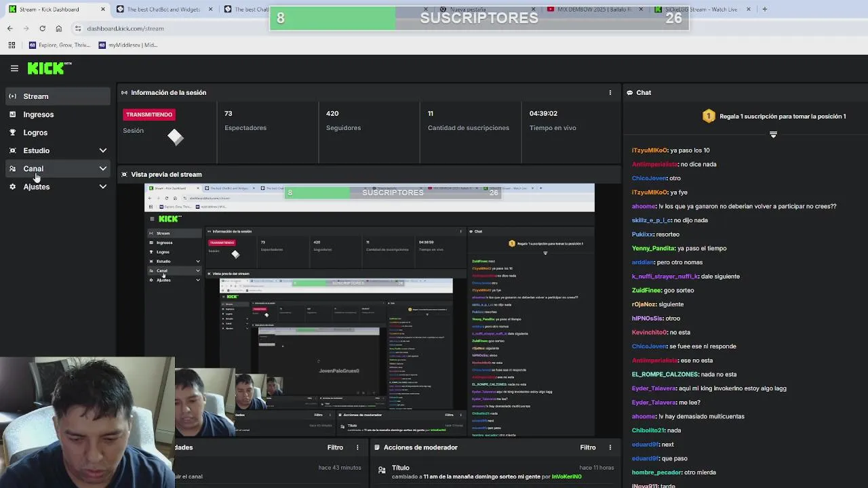
Task: View site information beside the address bar
Action: [x=78, y=28]
